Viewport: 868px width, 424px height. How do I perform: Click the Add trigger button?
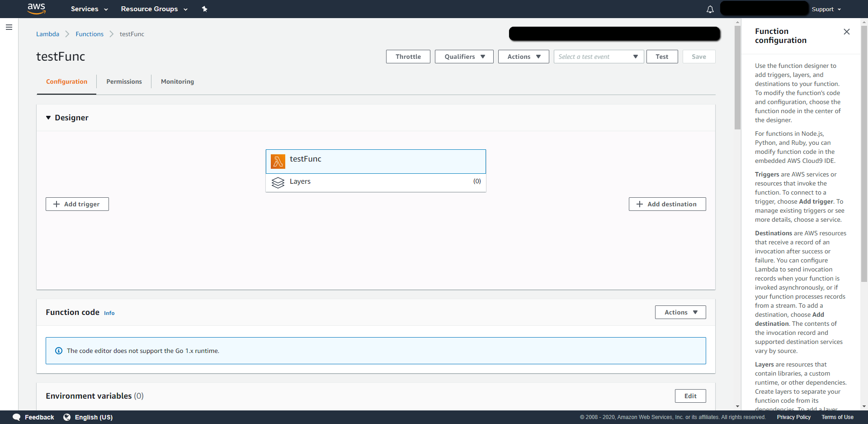[x=77, y=204]
